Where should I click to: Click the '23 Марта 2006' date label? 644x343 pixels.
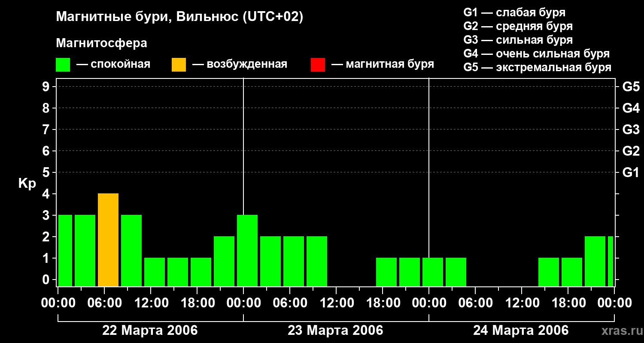(x=335, y=331)
